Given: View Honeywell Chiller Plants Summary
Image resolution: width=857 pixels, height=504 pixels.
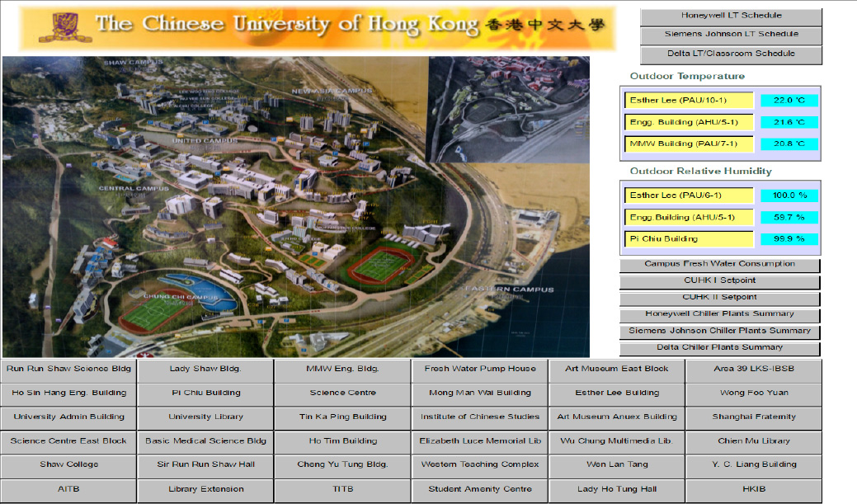Looking at the screenshot, I should pyautogui.click(x=720, y=315).
